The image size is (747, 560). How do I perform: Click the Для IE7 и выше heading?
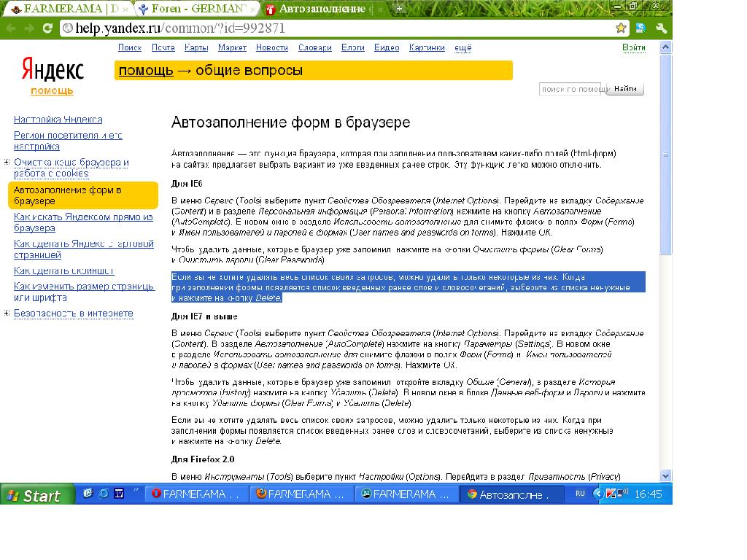204,316
